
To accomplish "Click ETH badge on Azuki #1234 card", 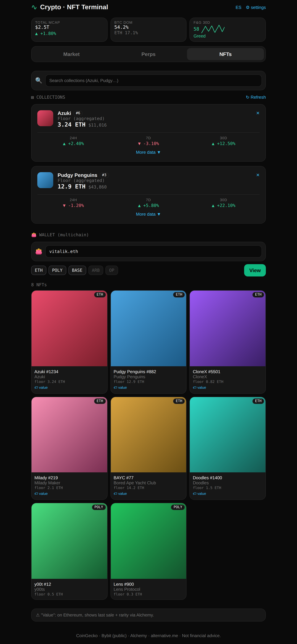I will tap(100, 295).
